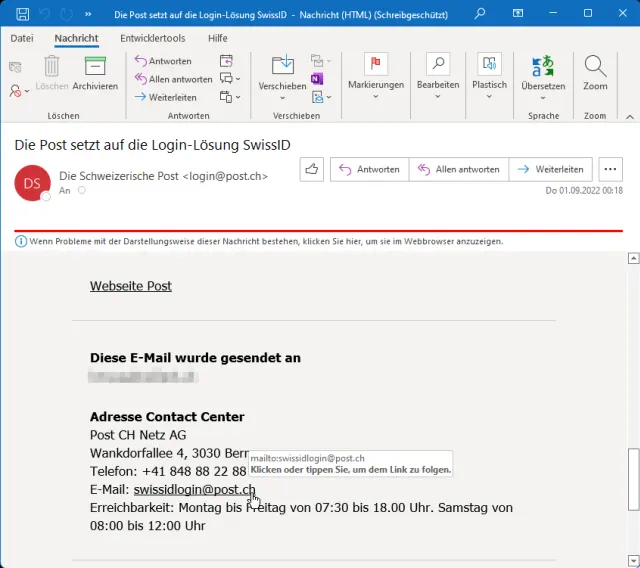640x568 pixels.
Task: Click the ignore conversation icon
Action: click(x=15, y=67)
